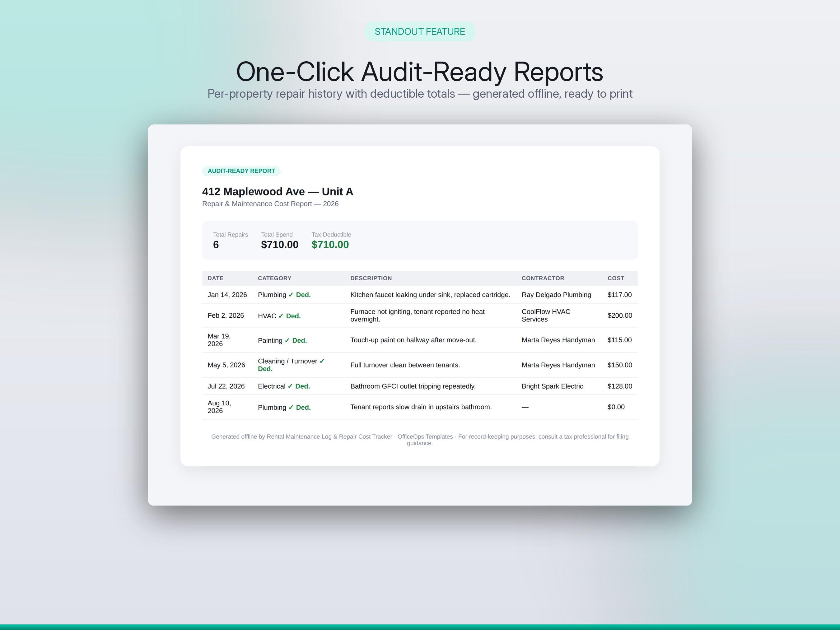Click the $128.00 cost cell

(x=620, y=386)
